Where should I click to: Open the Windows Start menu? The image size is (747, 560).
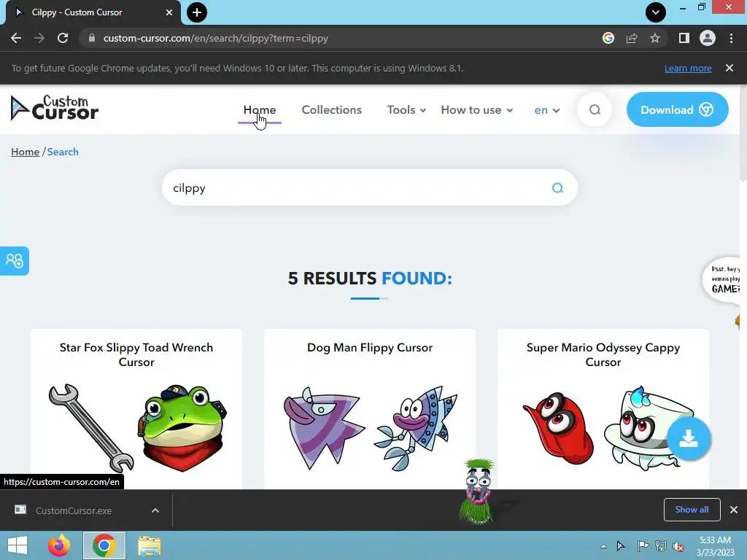click(18, 545)
